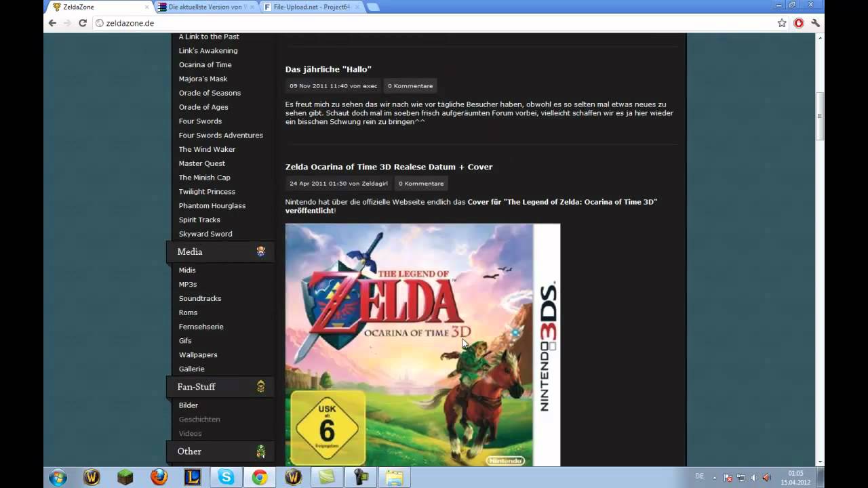This screenshot has height=488, width=868.
Task: Open League of Legends from the taskbar
Action: coord(193,477)
